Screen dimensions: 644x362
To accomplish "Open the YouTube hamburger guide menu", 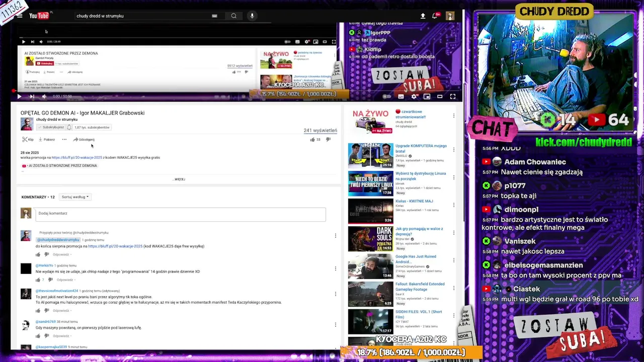I will 20,16.
